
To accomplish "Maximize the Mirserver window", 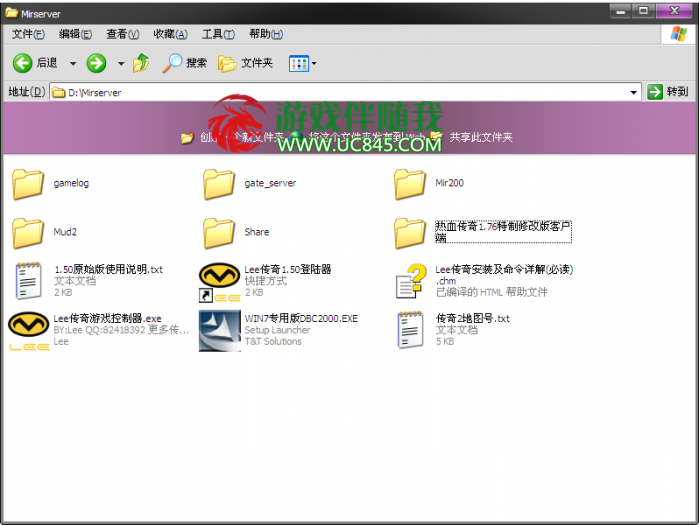I will pyautogui.click(x=643, y=11).
